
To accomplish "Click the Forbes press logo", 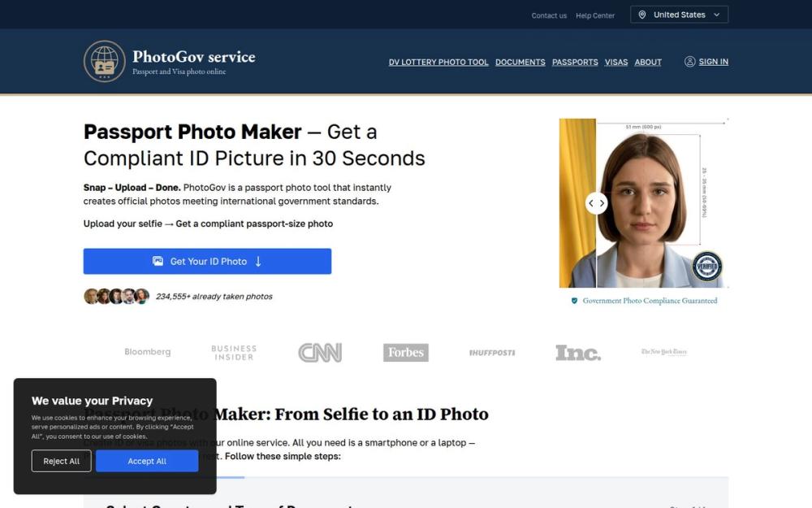I will point(405,352).
